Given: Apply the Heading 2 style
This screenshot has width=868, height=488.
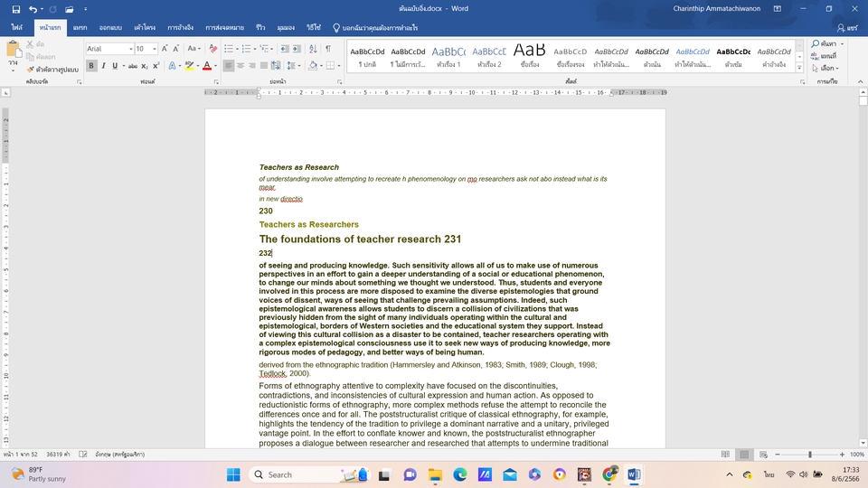Looking at the screenshot, I should 489,57.
